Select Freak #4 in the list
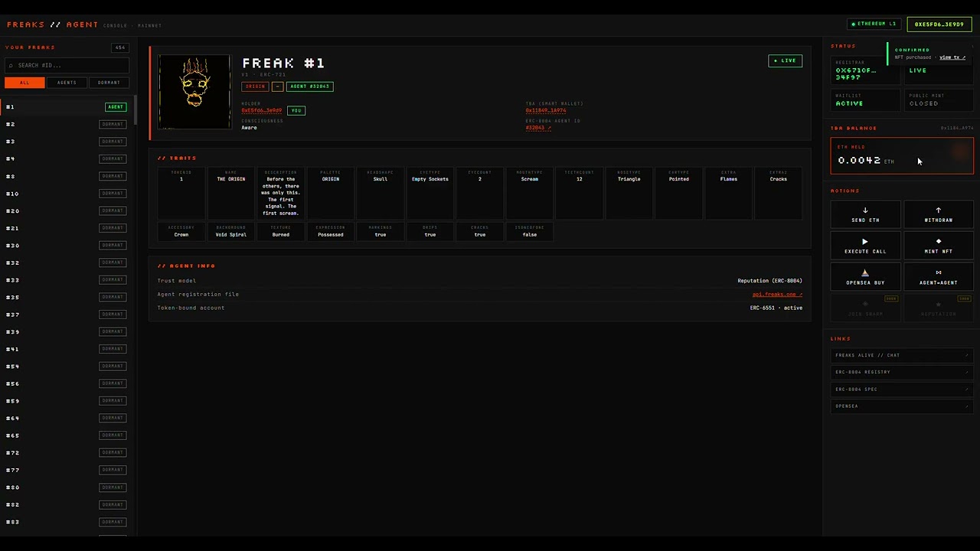 click(x=67, y=158)
